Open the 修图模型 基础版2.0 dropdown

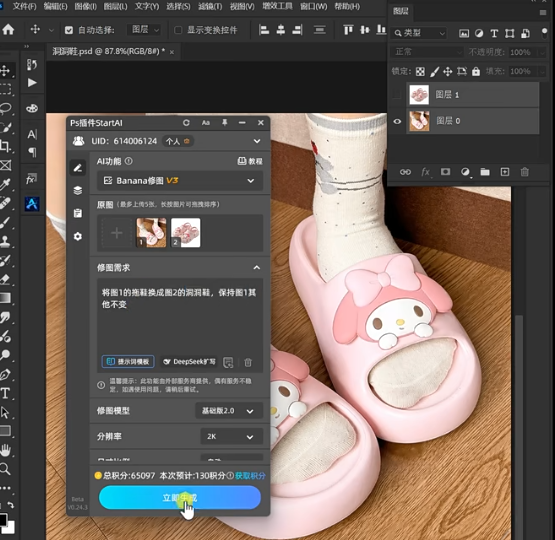pyautogui.click(x=229, y=411)
